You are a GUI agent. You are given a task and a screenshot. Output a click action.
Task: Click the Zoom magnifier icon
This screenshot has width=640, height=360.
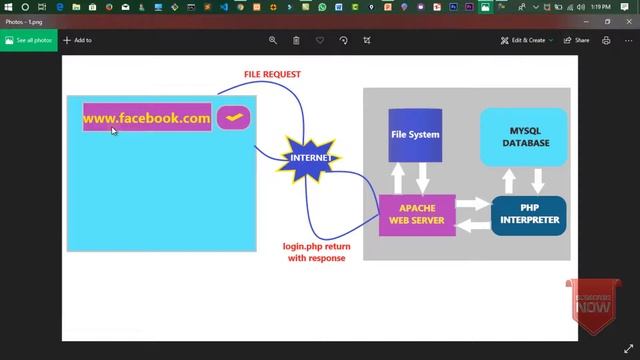coord(273,40)
